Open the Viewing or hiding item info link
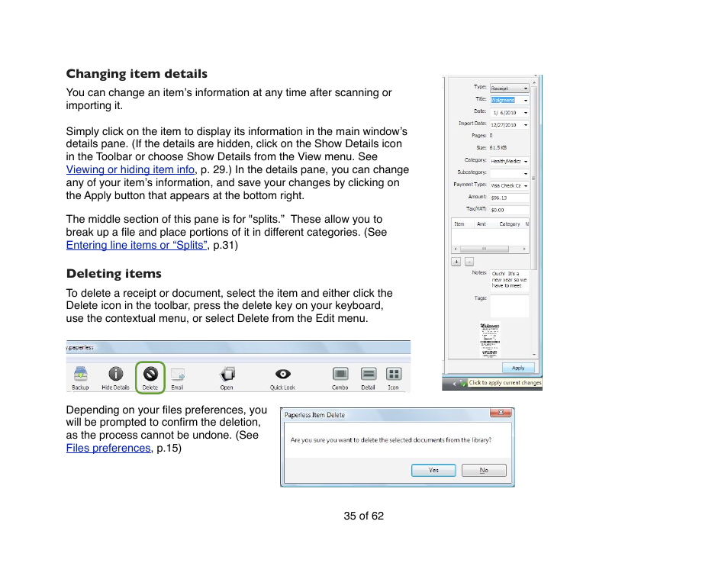This screenshot has height=563, width=728. (130, 169)
